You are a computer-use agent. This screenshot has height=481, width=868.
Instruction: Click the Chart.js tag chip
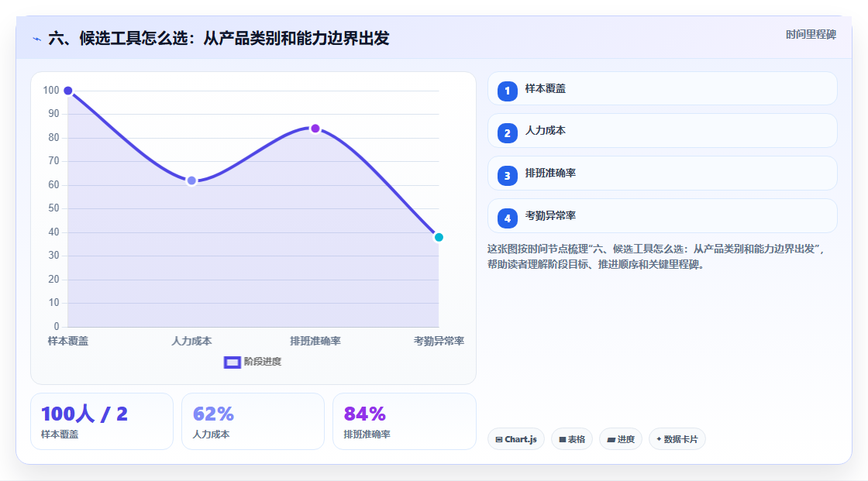coord(516,439)
